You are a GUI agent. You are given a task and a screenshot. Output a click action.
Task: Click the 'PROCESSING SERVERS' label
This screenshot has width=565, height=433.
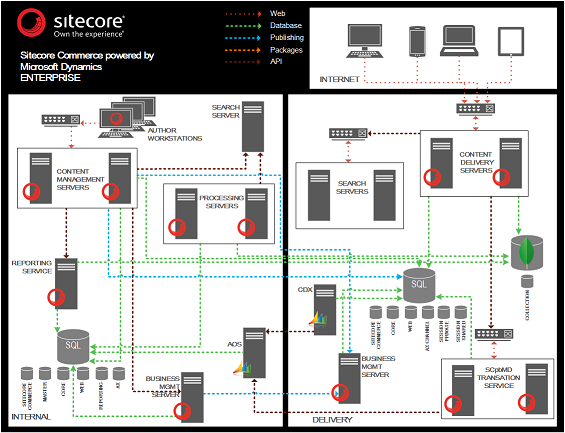tap(221, 202)
